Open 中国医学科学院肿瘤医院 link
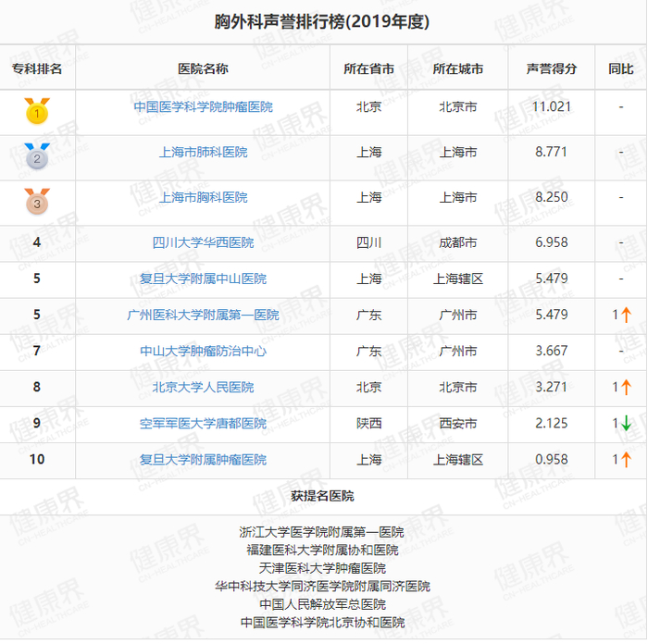Image resolution: width=648 pixels, height=644 pixels. click(x=203, y=107)
